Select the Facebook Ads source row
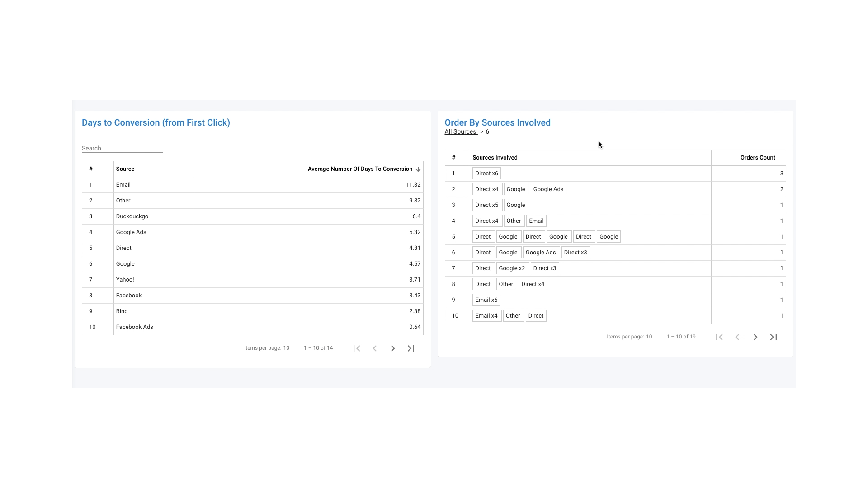Viewport: 868px width, 488px height. (134, 327)
